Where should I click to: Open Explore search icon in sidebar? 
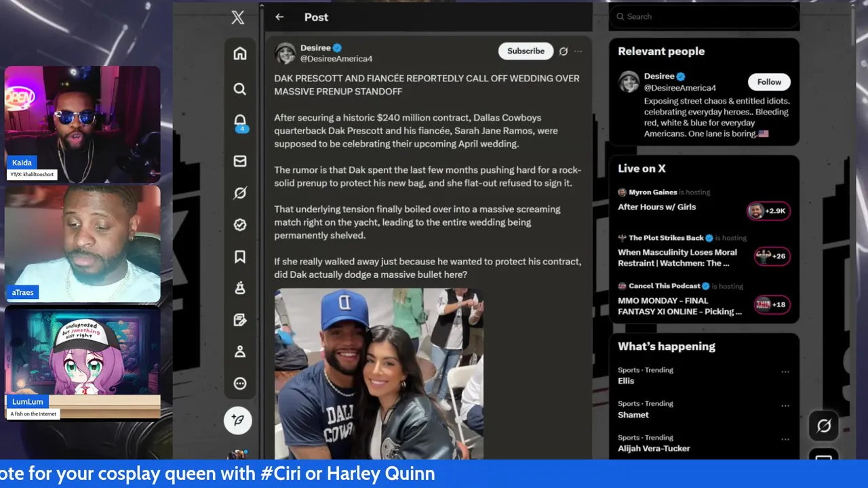[x=240, y=89]
